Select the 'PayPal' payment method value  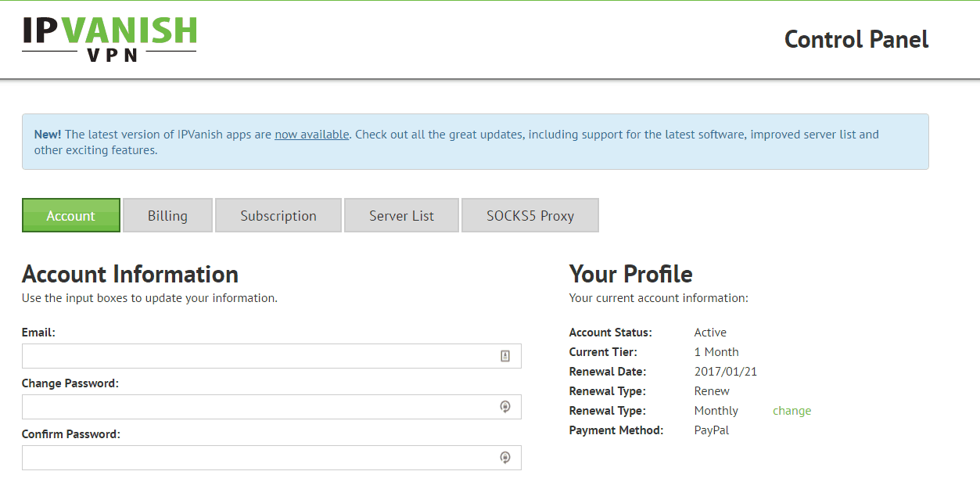click(x=712, y=430)
